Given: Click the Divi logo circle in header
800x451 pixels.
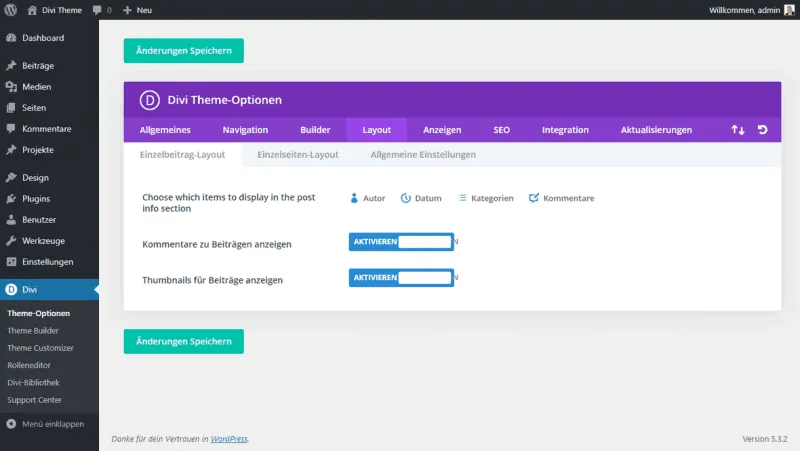Looking at the screenshot, I should coord(149,100).
